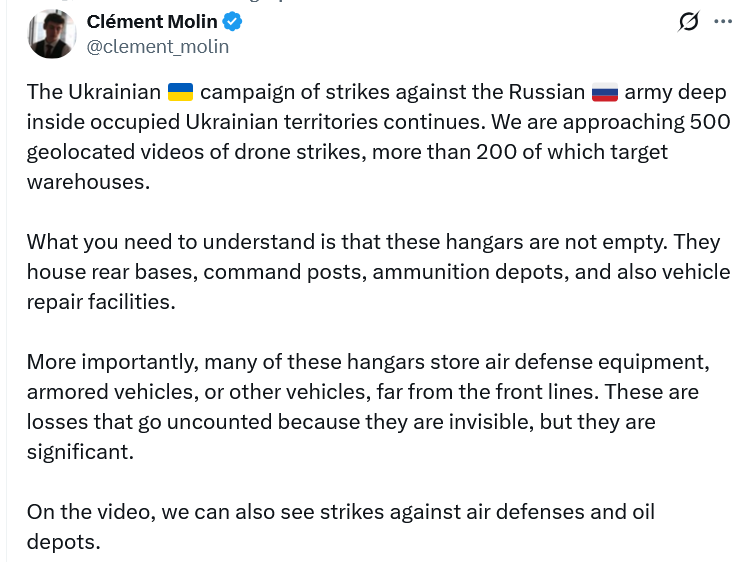750x562 pixels.
Task: Open the Grok icon next to the tweet
Action: pyautogui.click(x=688, y=22)
